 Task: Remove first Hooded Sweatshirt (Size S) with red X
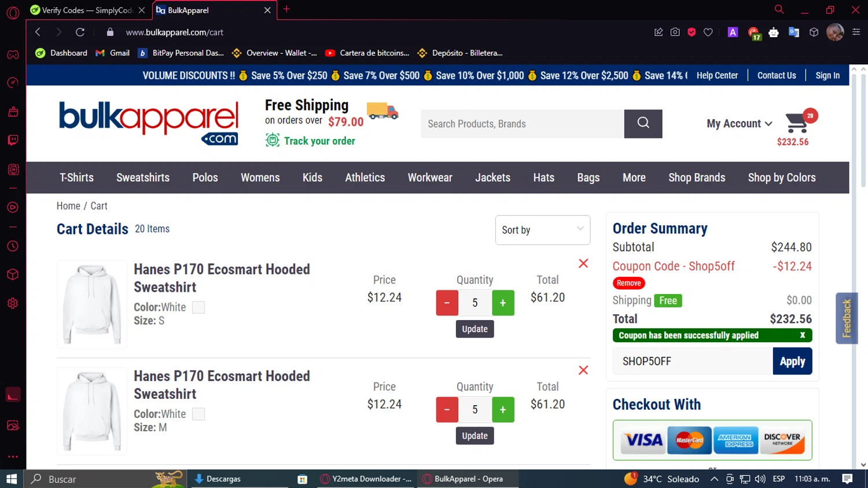583,263
